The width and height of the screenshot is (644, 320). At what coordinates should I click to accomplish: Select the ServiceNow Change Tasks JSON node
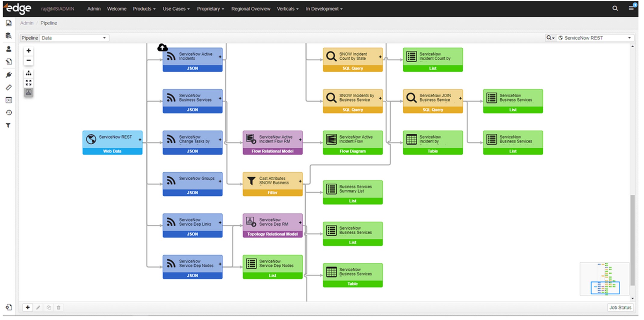pos(193,143)
